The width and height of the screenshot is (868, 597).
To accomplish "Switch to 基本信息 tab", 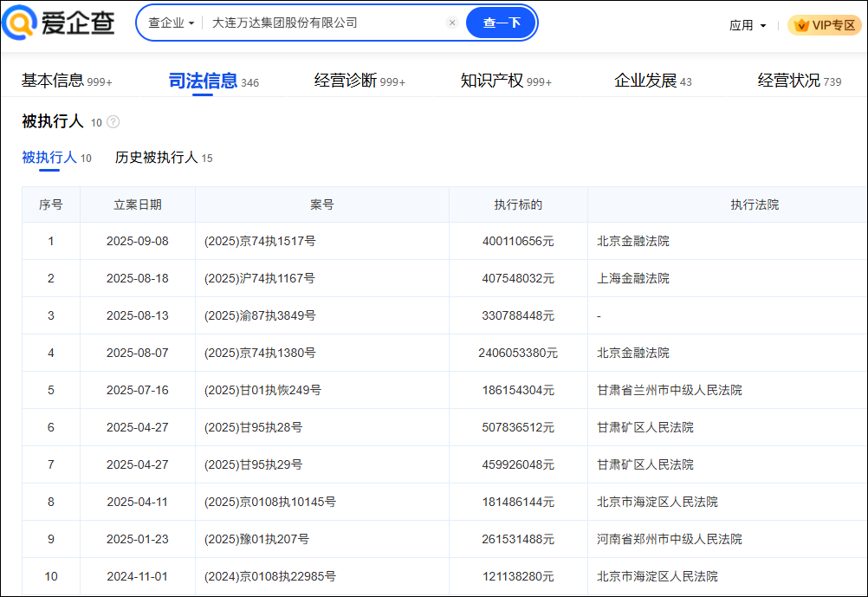I will 67,81.
